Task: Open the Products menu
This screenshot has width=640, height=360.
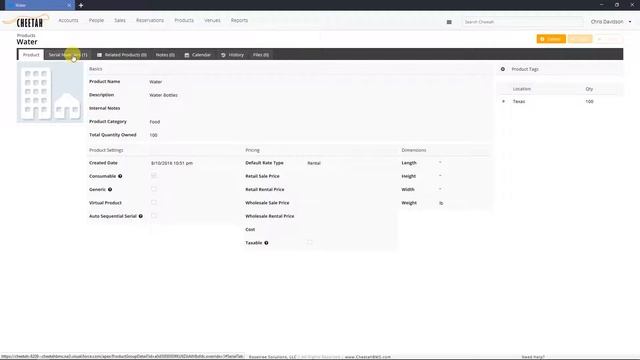Action: (x=184, y=20)
